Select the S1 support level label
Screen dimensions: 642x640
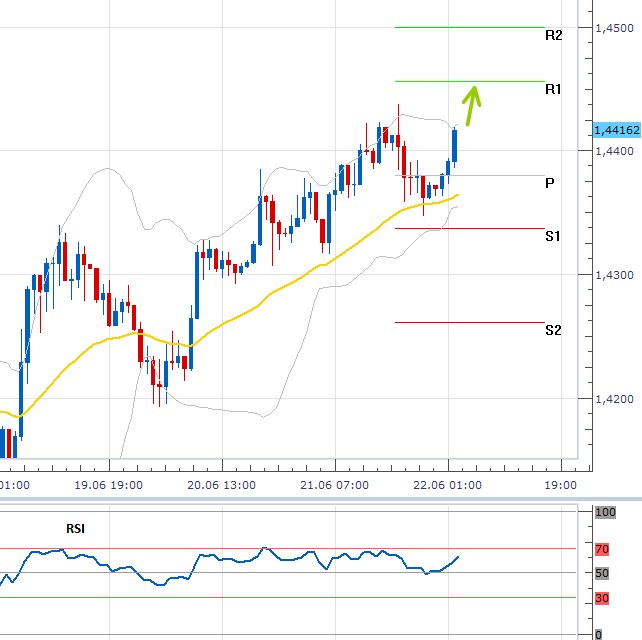(x=553, y=236)
